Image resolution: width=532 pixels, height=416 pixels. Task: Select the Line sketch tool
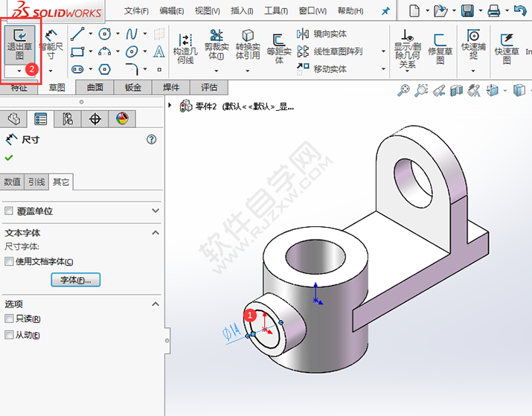[77, 33]
